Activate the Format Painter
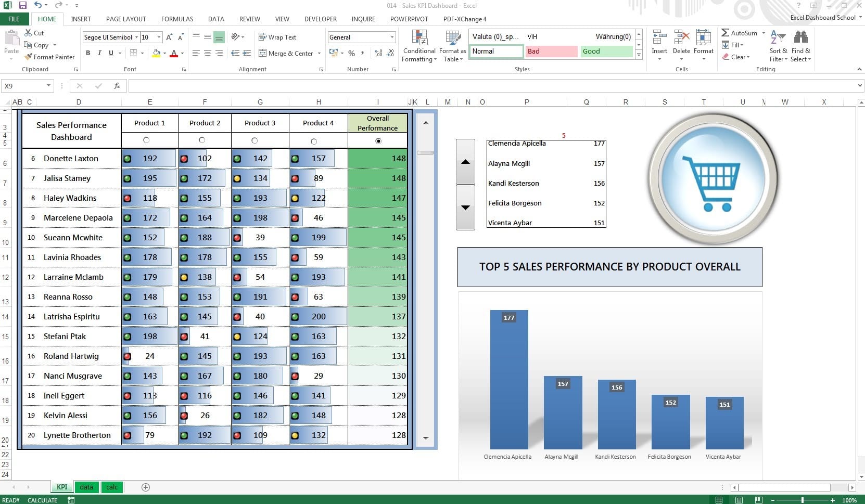The image size is (865, 504). (x=49, y=57)
